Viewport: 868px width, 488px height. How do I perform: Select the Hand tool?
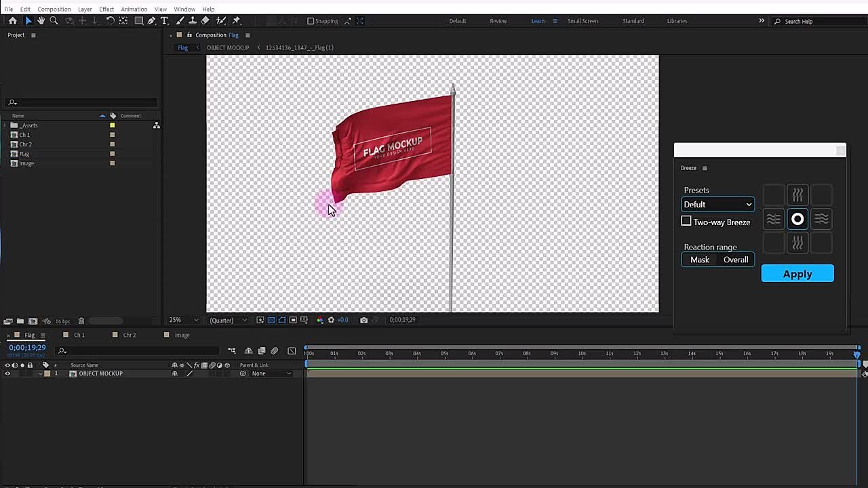coord(41,21)
